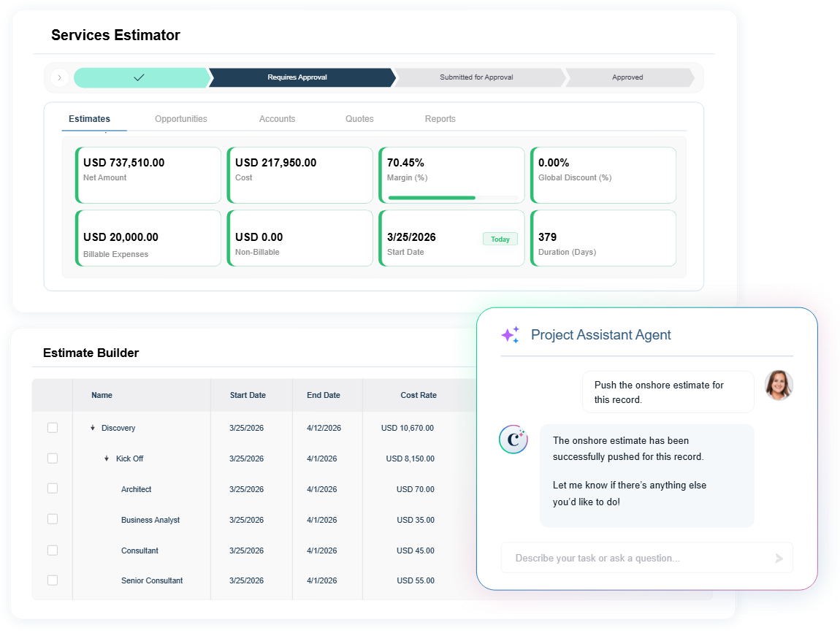
Task: Click the completed checkmark stage
Action: (140, 77)
